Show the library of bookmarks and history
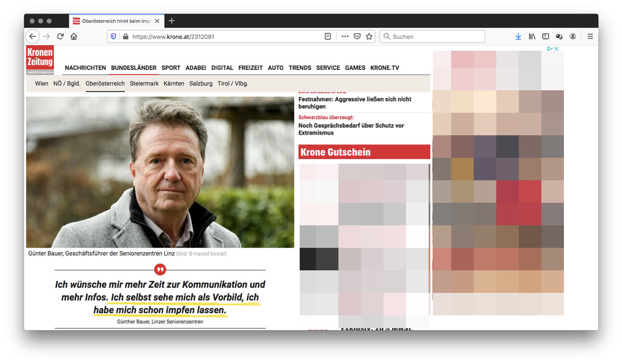 (532, 37)
